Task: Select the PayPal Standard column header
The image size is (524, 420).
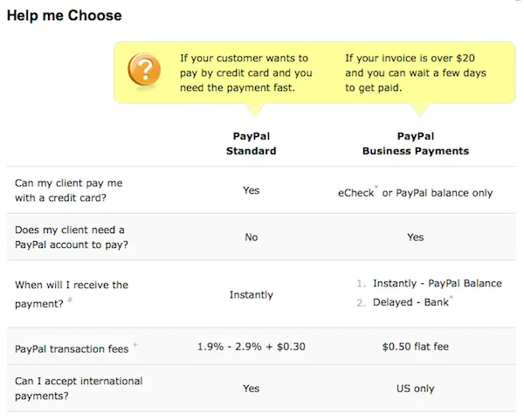Action: (x=251, y=143)
